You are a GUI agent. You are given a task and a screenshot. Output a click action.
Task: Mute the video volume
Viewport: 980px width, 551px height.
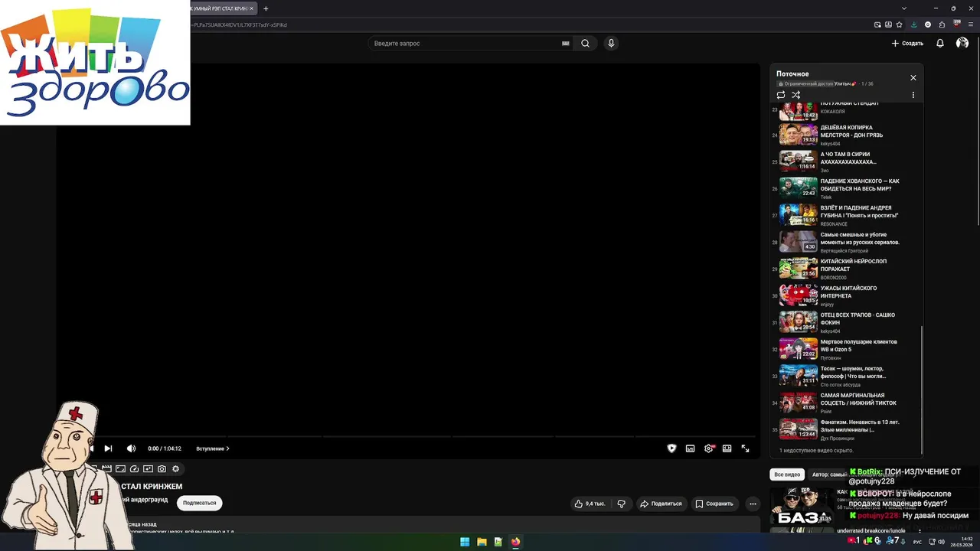(x=131, y=448)
